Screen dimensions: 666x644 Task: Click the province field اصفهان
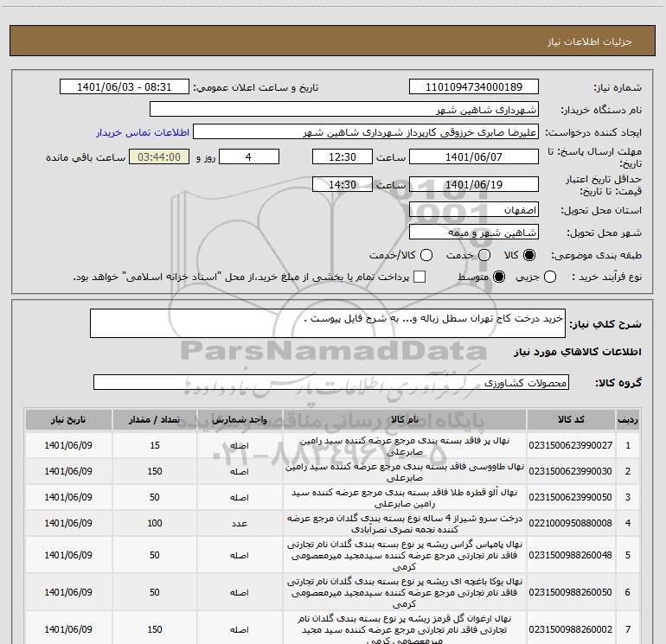pos(474,209)
